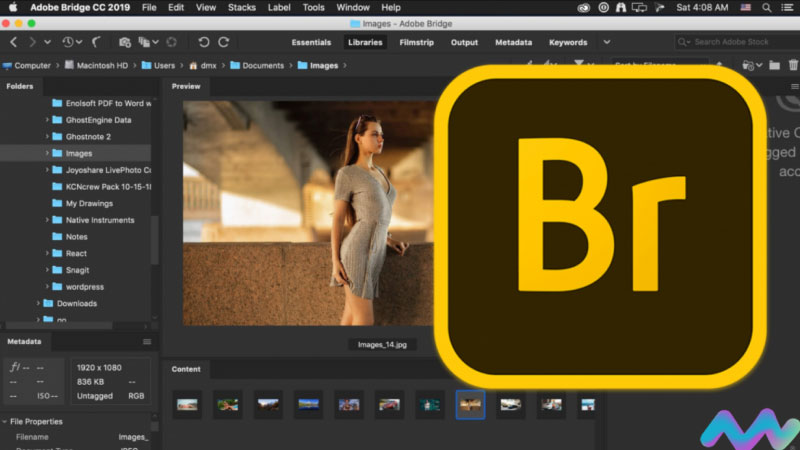Image resolution: width=800 pixels, height=450 pixels.
Task: Switch to the Filmstrip workspace
Action: 415,42
